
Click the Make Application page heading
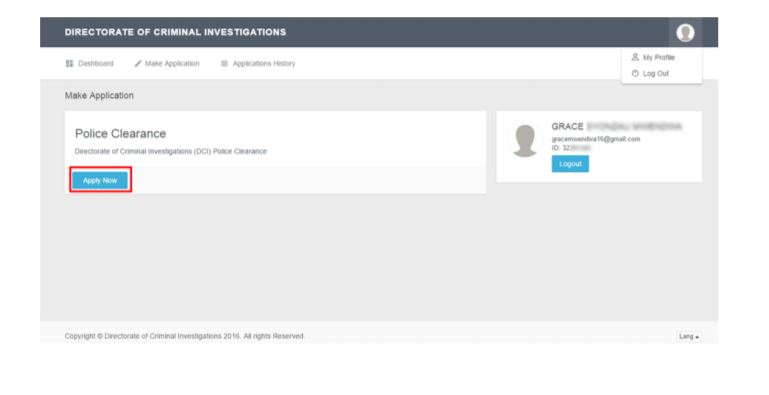pyautogui.click(x=99, y=96)
